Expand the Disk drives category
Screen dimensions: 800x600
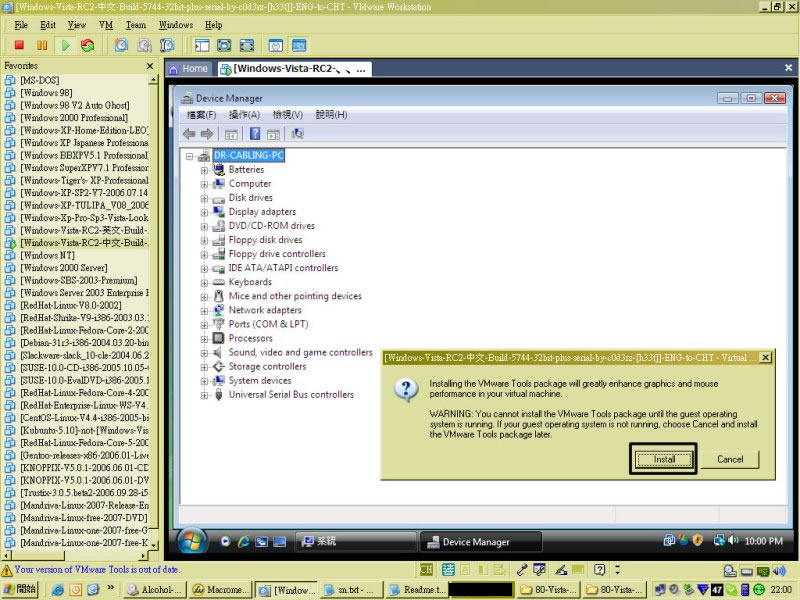coord(204,198)
